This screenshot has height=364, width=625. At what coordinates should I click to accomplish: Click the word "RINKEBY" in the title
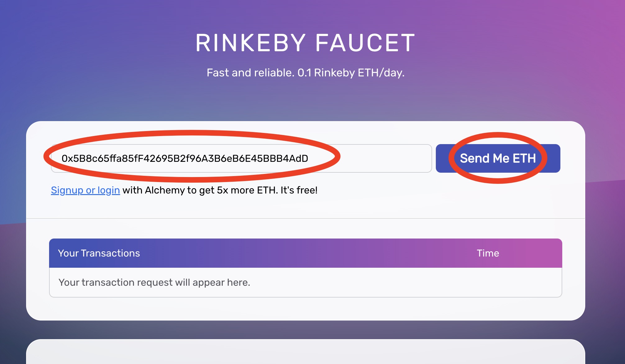point(250,43)
